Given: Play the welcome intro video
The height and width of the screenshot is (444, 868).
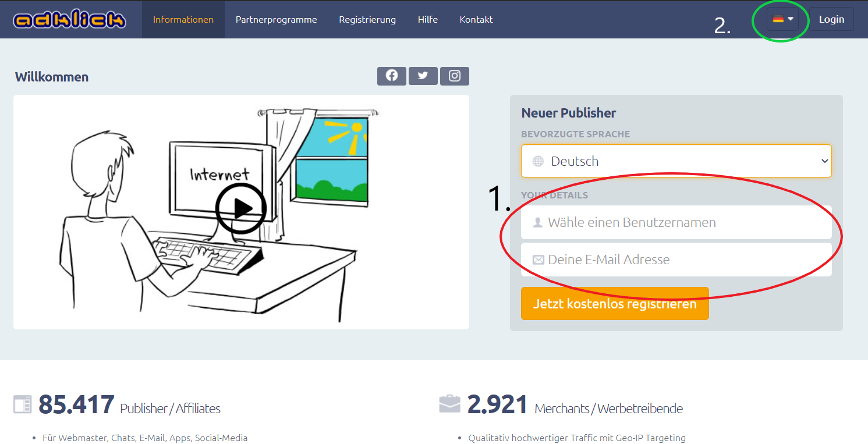Looking at the screenshot, I should click(241, 208).
